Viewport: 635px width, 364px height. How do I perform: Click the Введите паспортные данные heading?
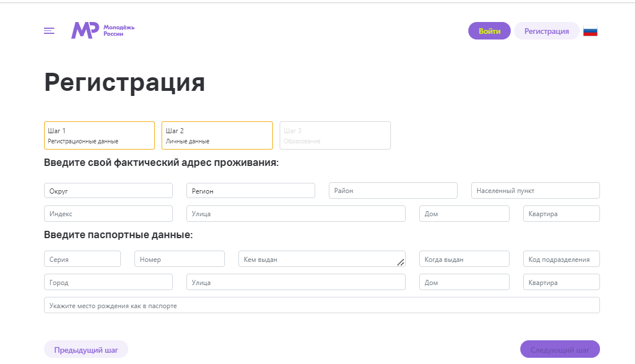coord(118,235)
